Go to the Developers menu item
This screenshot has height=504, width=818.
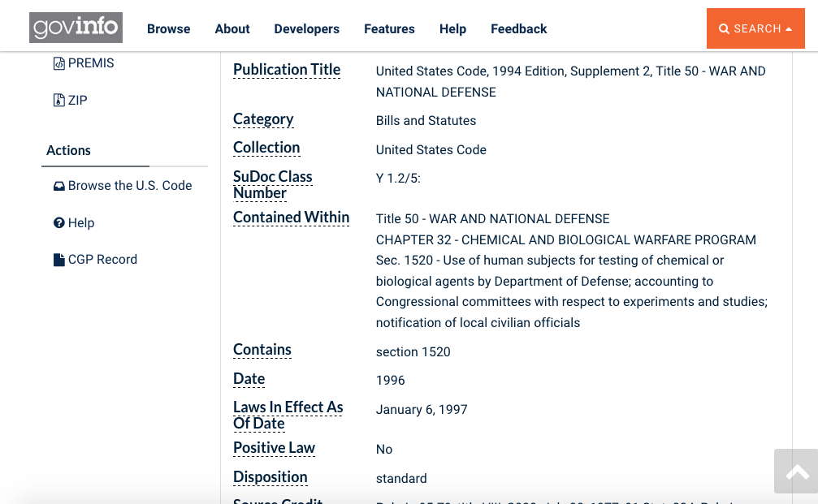pyautogui.click(x=306, y=29)
